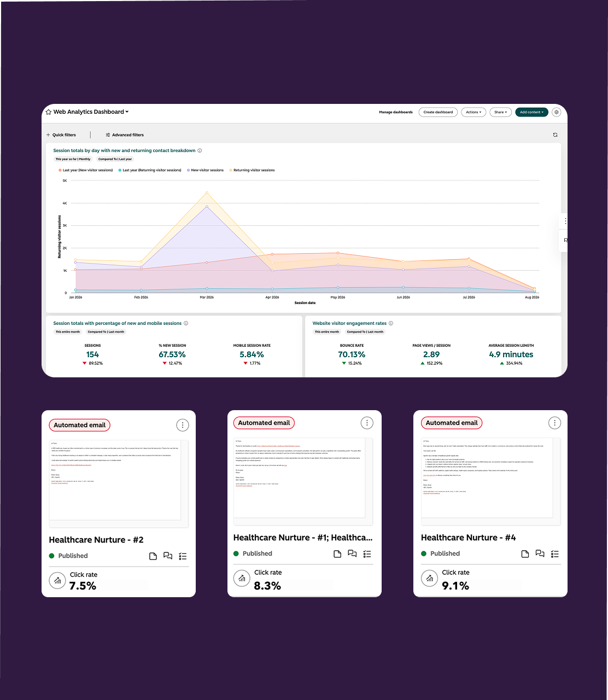Toggle the 'Last year (New visitor sessions)' legend item
The image size is (608, 700).
tap(86, 170)
